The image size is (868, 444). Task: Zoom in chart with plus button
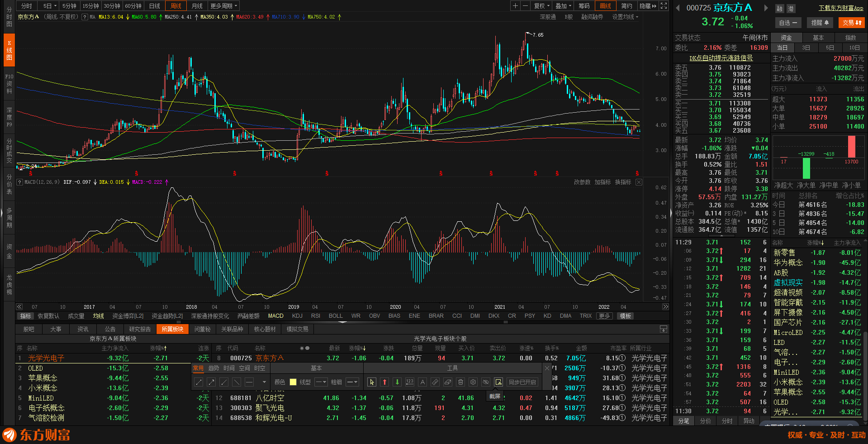[x=515, y=6]
